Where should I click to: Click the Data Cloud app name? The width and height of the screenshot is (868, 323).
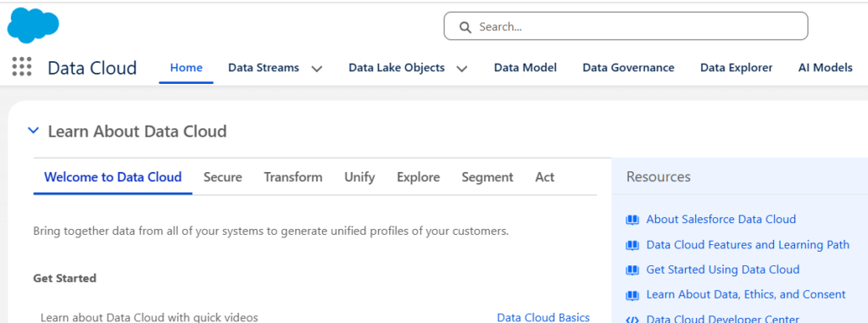click(92, 68)
